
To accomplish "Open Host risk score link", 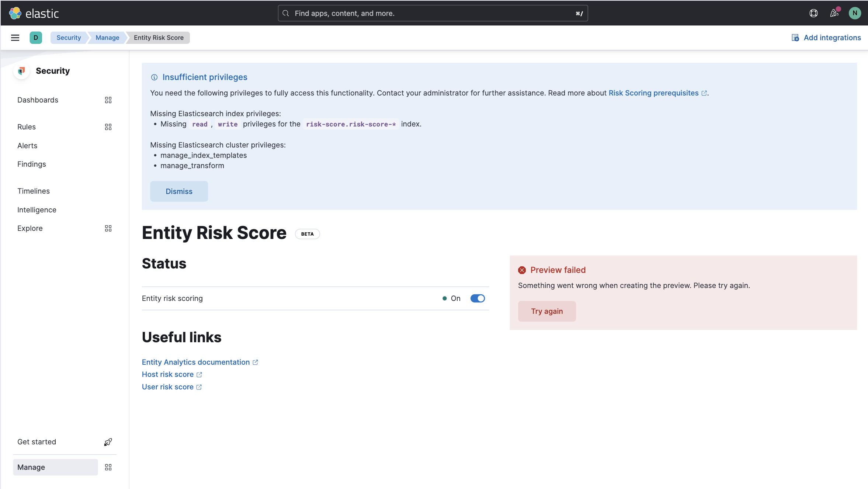I will point(168,374).
